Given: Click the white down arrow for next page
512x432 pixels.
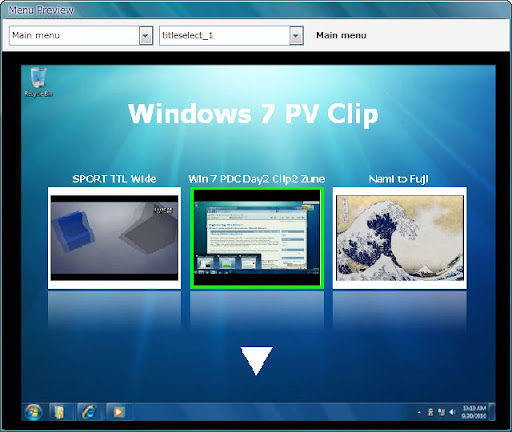Looking at the screenshot, I should pos(256,361).
